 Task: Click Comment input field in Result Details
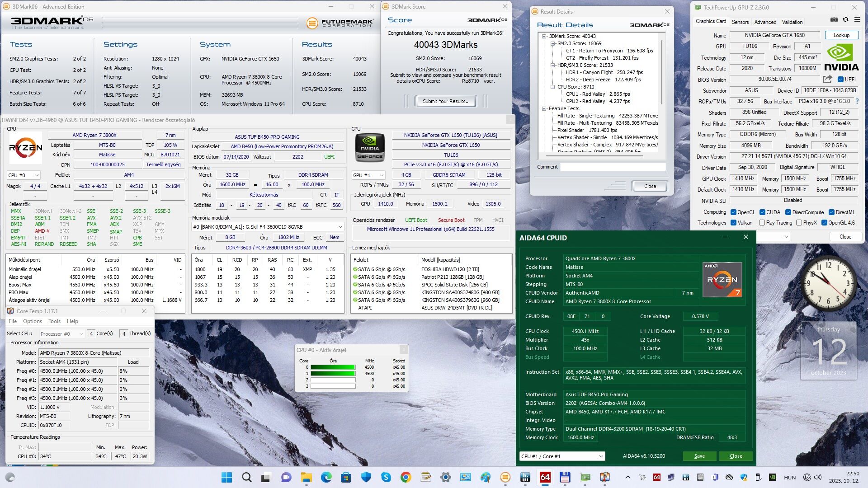click(613, 167)
